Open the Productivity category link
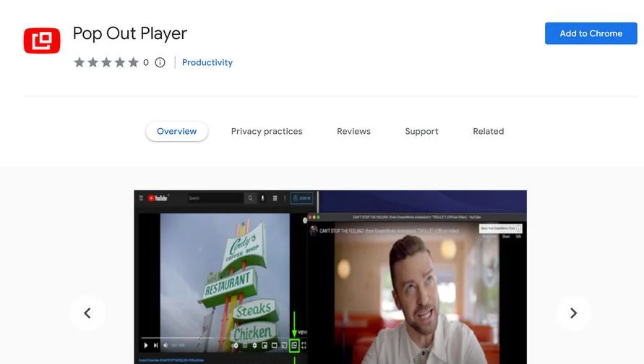644x364 pixels. 207,62
